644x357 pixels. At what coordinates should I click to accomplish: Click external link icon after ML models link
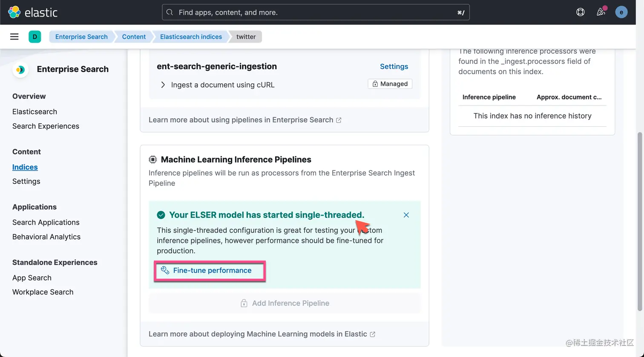pos(373,334)
